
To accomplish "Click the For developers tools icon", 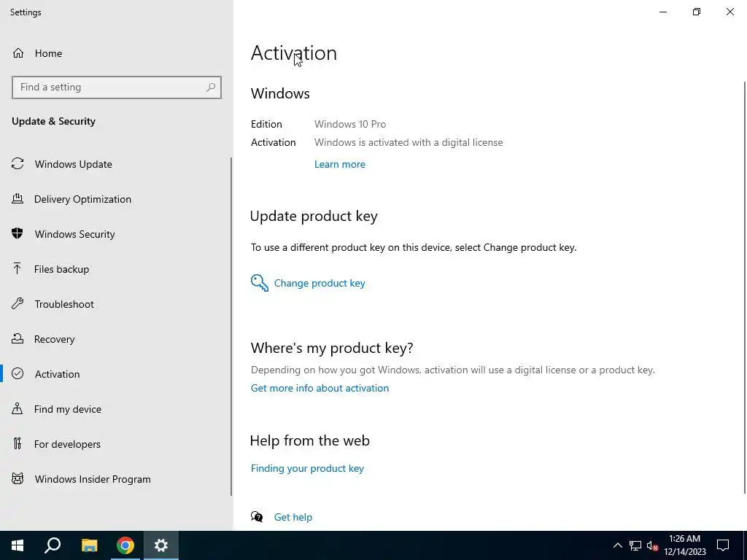I will point(18,443).
